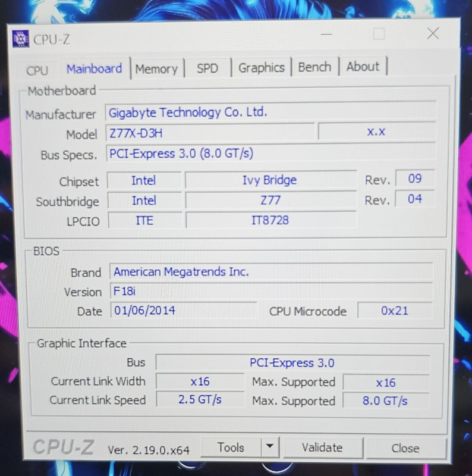The image size is (472, 476).
Task: Click the Southbridge Rev. value 04
Action: [415, 199]
